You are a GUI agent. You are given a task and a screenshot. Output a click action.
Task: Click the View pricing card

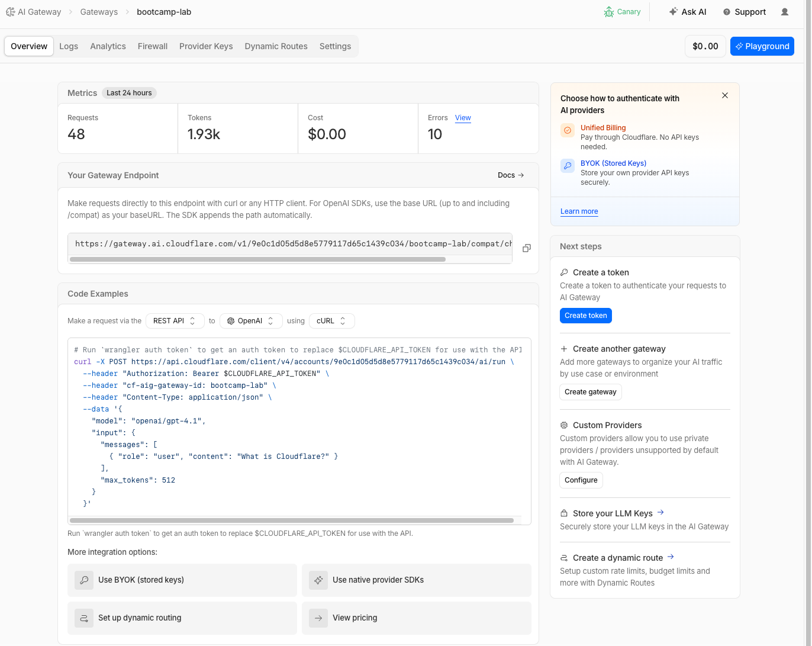click(x=417, y=618)
